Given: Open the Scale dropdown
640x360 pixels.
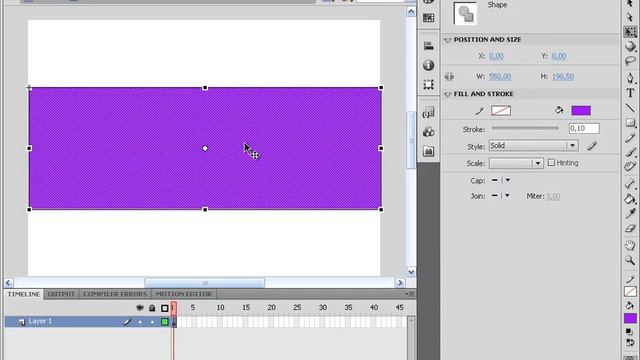Looking at the screenshot, I should [x=516, y=163].
